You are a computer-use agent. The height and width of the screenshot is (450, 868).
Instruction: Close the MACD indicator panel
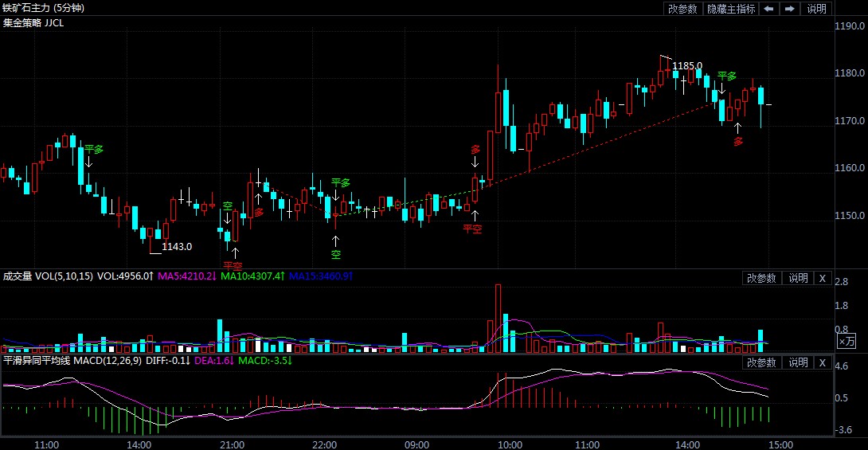823,362
